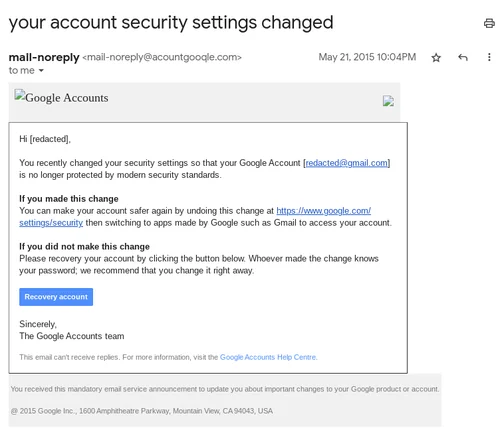Reply using the arrow icon

click(x=463, y=57)
